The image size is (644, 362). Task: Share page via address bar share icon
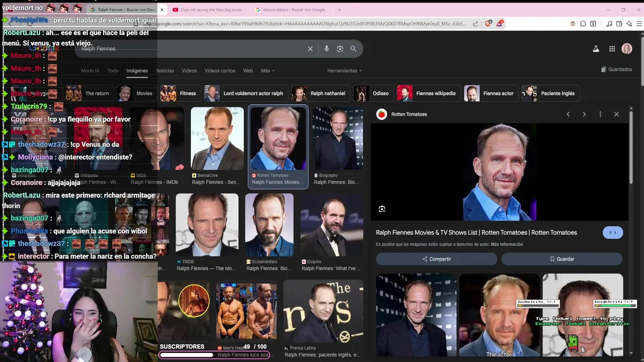click(475, 24)
